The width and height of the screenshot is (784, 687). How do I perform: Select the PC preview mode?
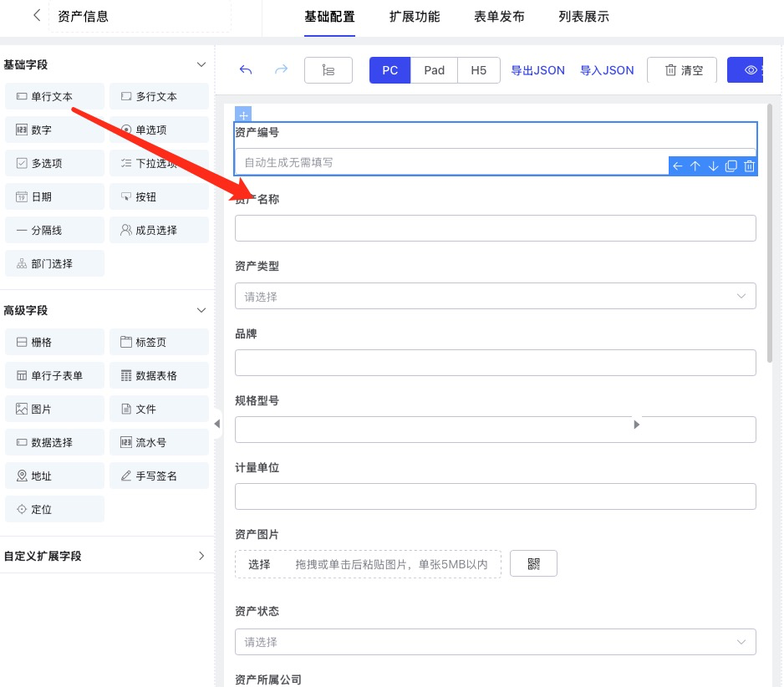tap(389, 70)
